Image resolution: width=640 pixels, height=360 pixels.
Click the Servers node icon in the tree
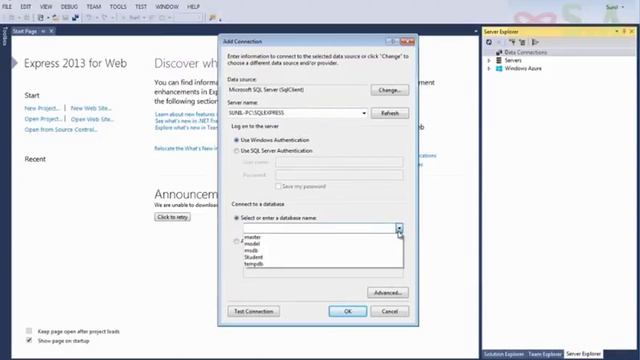pos(499,60)
